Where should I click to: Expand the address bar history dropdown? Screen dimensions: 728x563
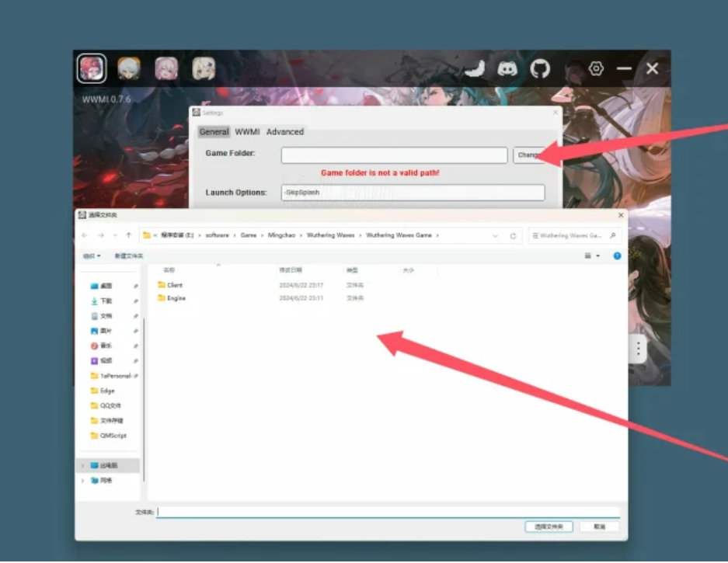[x=495, y=235]
